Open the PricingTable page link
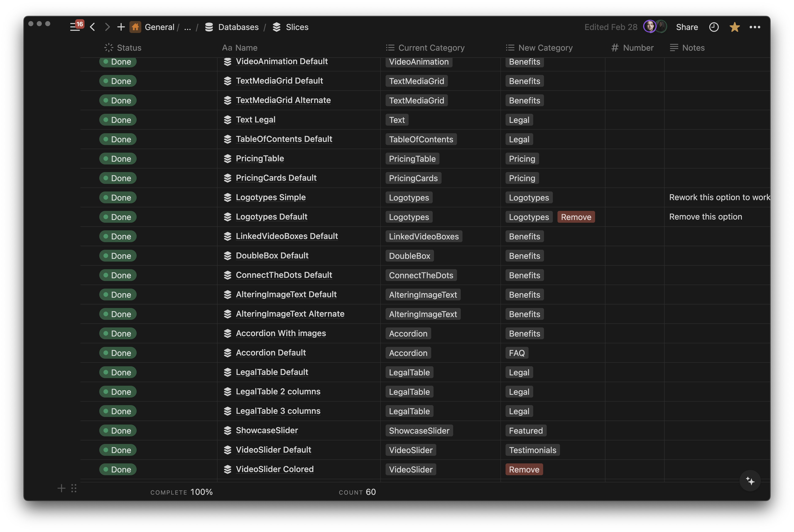794x532 pixels. (260, 159)
